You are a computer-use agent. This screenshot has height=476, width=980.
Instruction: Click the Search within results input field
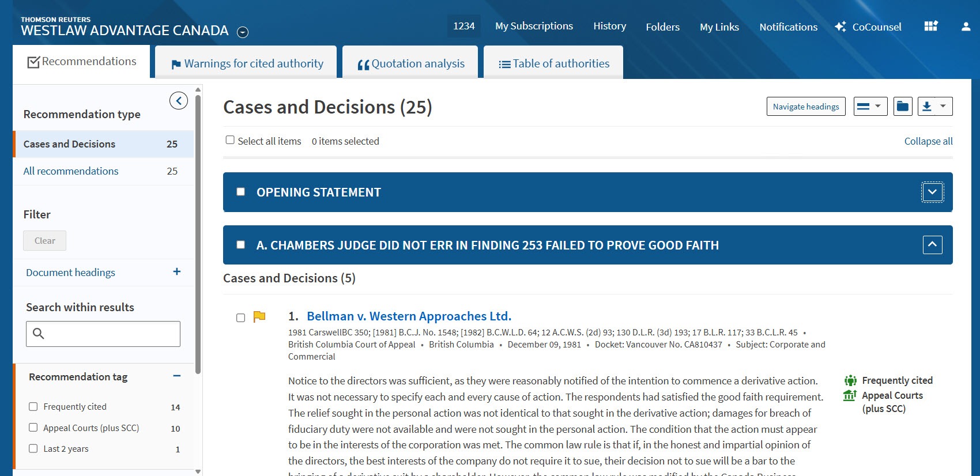click(x=103, y=334)
